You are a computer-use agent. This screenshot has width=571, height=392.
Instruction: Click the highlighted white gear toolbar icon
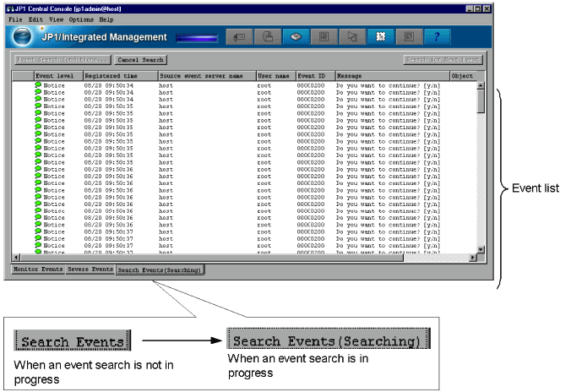[380, 37]
